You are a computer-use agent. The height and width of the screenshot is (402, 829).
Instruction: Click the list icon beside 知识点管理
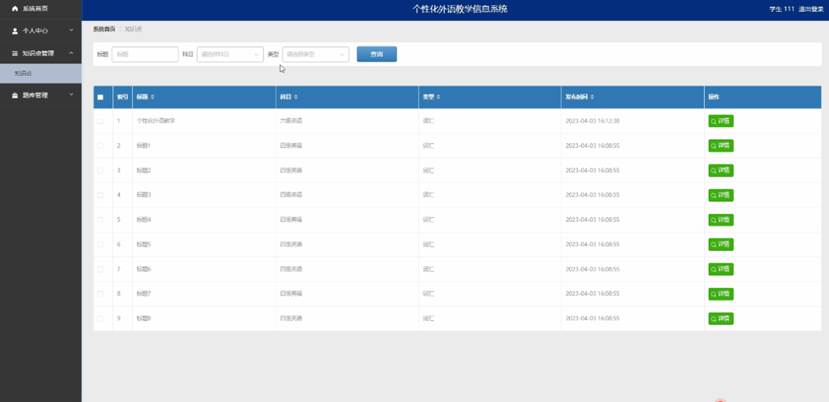coord(15,53)
